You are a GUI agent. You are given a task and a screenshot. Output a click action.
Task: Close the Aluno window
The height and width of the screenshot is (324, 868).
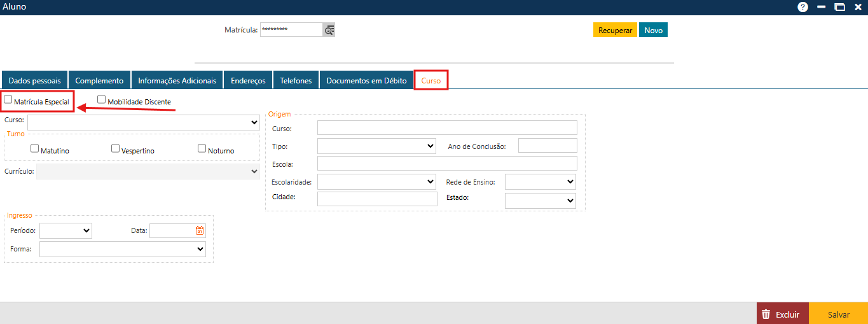pos(858,7)
